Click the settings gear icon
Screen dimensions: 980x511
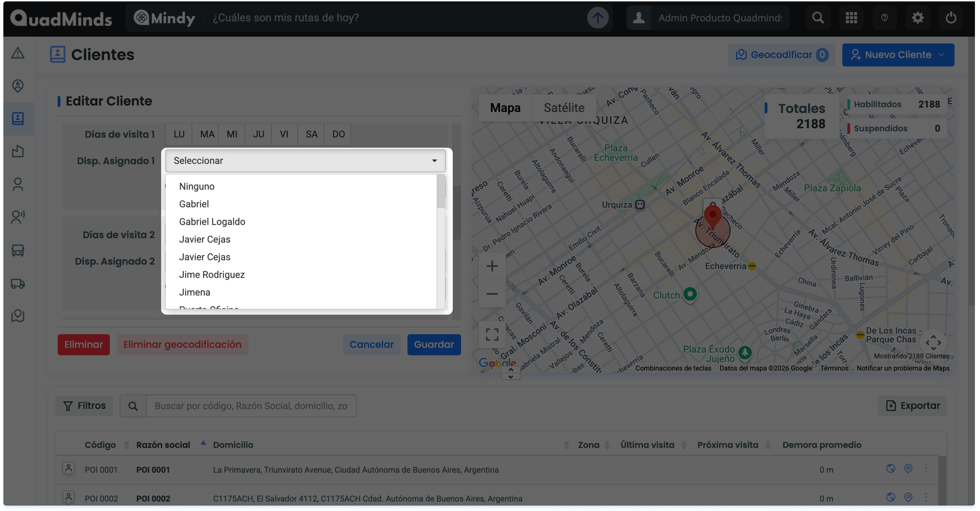coord(917,18)
